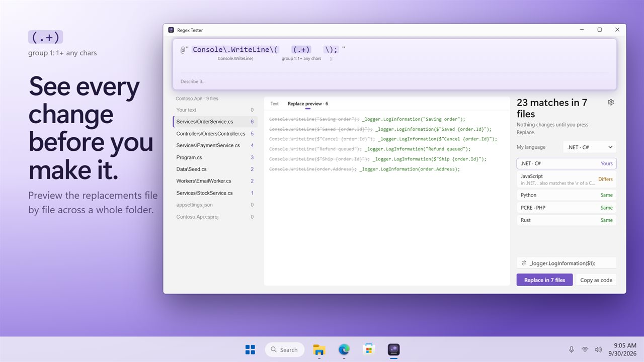Viewport: 644px width, 362px height.
Task: Open the Wi-Fi network tray icon
Action: coord(585,349)
